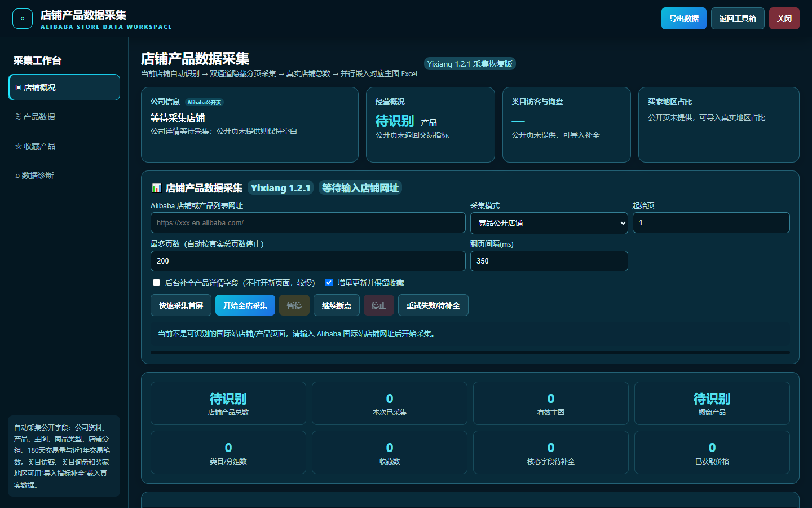The height and width of the screenshot is (508, 812).
Task: Click the Yixiang 1.2.1 采集恢复版 badge
Action: tap(470, 64)
